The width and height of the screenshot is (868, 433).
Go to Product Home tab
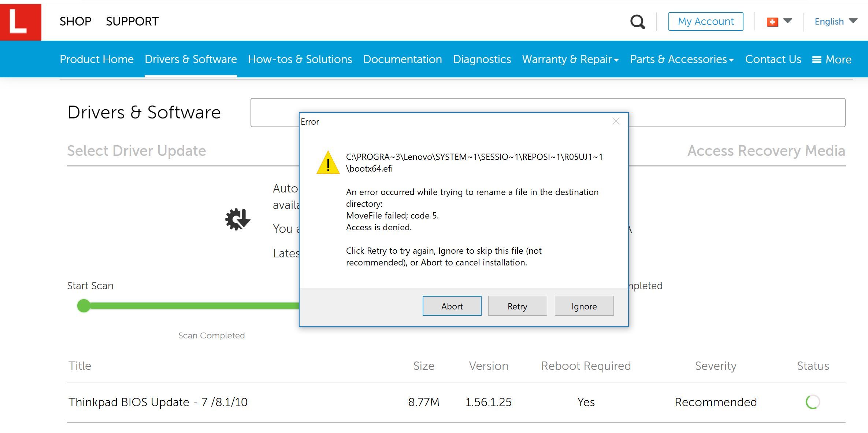click(x=97, y=59)
